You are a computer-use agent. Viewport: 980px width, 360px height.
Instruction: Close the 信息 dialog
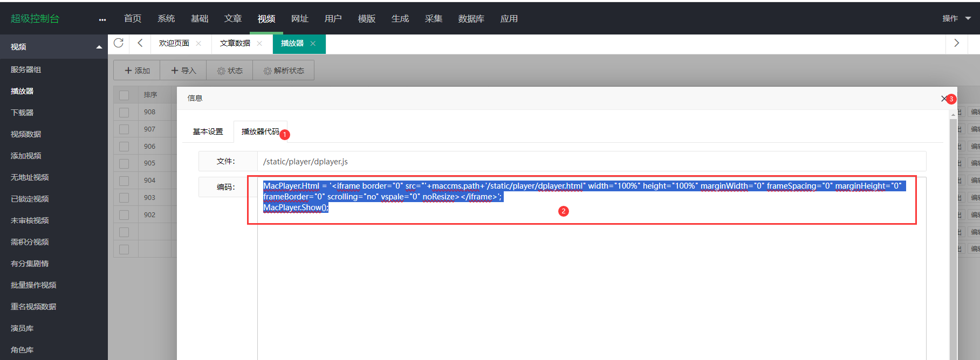(x=944, y=99)
